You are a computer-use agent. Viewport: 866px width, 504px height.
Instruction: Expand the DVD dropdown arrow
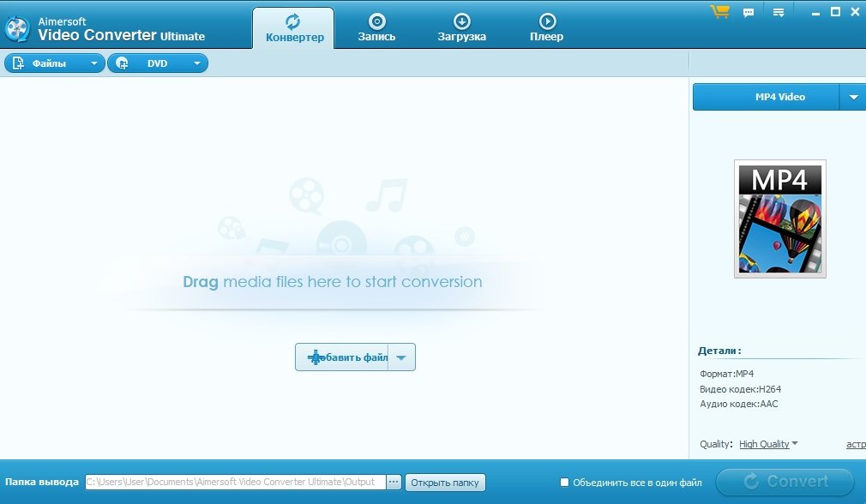click(197, 63)
